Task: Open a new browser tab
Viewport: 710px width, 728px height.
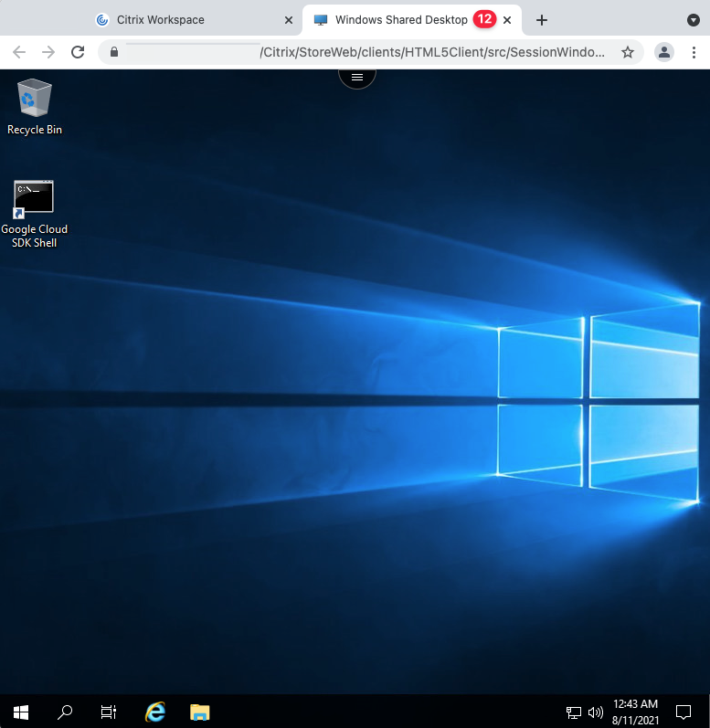Action: point(542,20)
